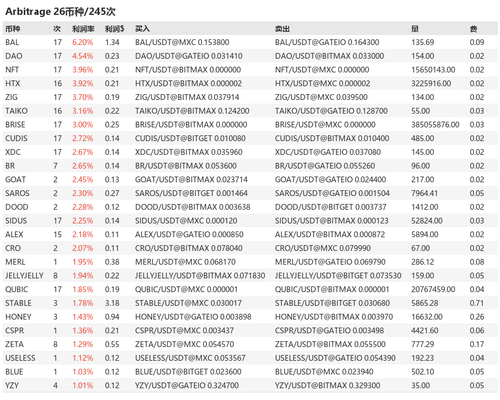Click the MERL coin name cell

click(x=15, y=262)
